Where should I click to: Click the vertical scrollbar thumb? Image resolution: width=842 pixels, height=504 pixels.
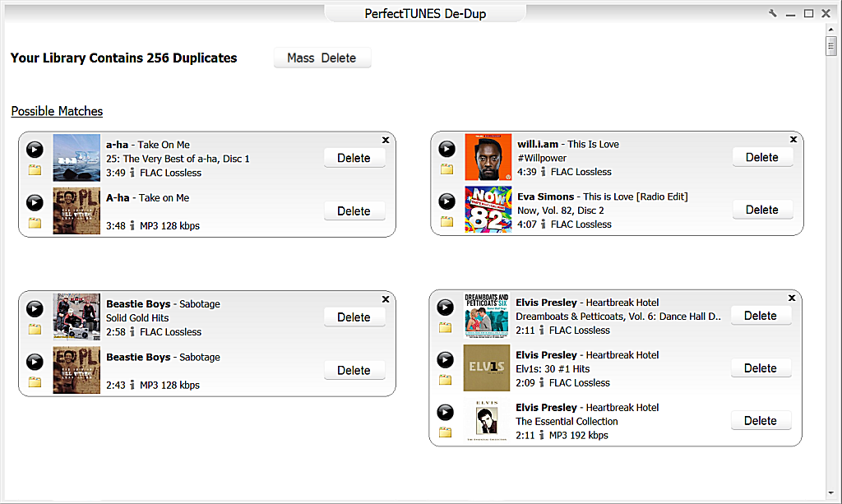pyautogui.click(x=830, y=46)
